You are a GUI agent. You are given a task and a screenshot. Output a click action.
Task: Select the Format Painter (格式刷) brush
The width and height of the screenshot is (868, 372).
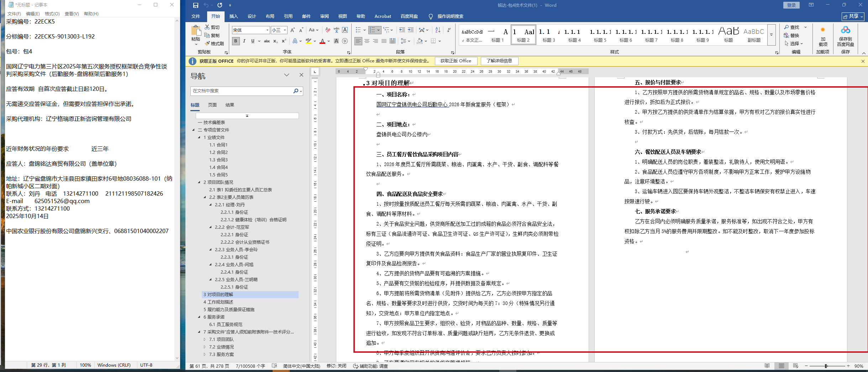click(207, 43)
